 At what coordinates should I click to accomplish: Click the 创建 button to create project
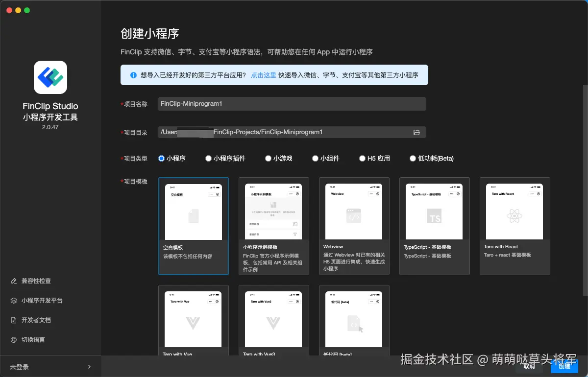[564, 366]
